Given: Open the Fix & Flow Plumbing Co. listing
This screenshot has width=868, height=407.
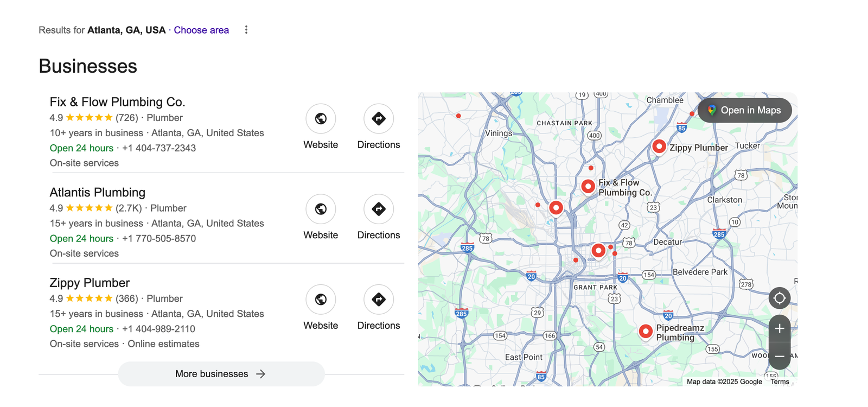Looking at the screenshot, I should point(117,102).
